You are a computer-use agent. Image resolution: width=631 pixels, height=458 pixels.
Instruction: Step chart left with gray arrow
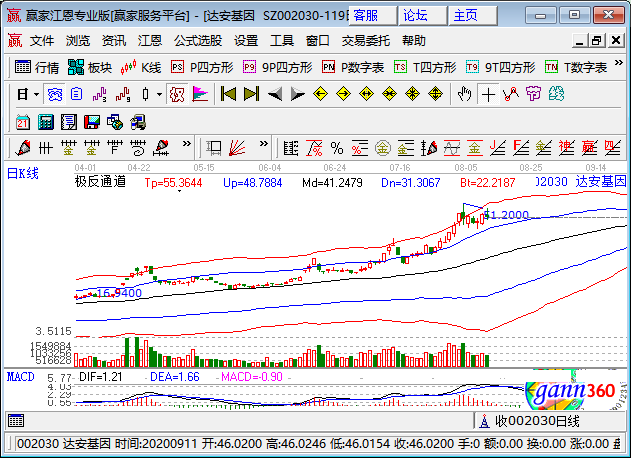point(274,95)
